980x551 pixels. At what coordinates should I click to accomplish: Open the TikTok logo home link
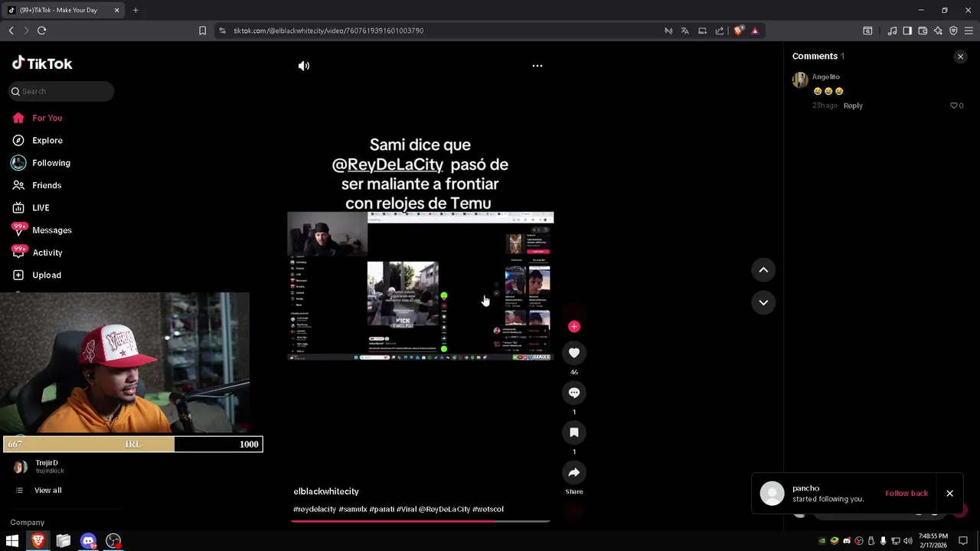click(42, 64)
